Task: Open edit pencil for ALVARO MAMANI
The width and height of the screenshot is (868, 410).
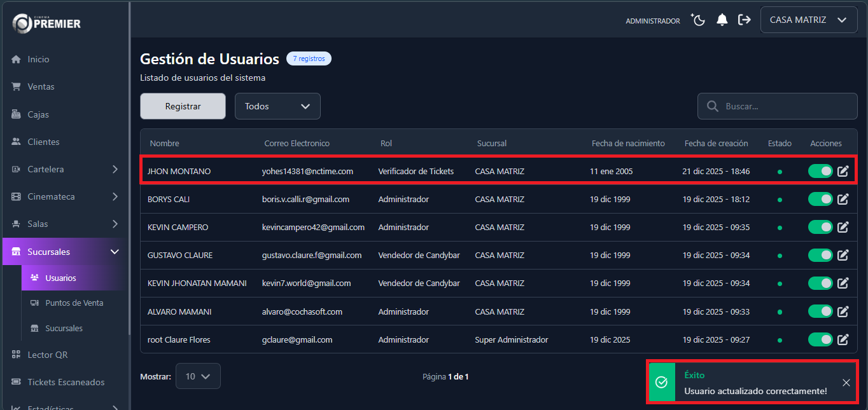Action: point(843,311)
